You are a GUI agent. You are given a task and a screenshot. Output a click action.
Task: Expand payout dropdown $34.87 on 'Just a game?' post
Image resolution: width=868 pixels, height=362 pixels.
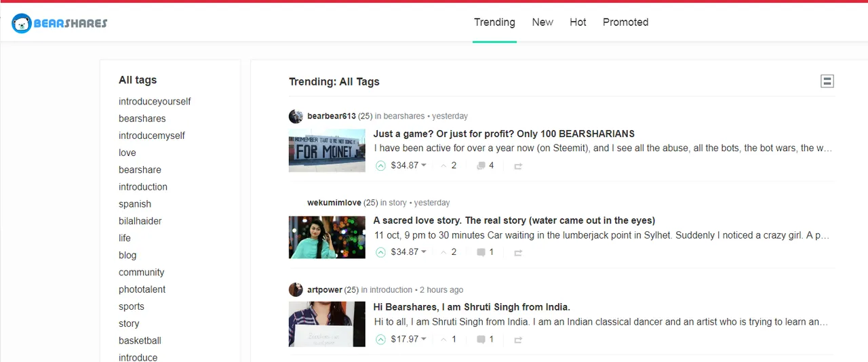[x=409, y=165]
